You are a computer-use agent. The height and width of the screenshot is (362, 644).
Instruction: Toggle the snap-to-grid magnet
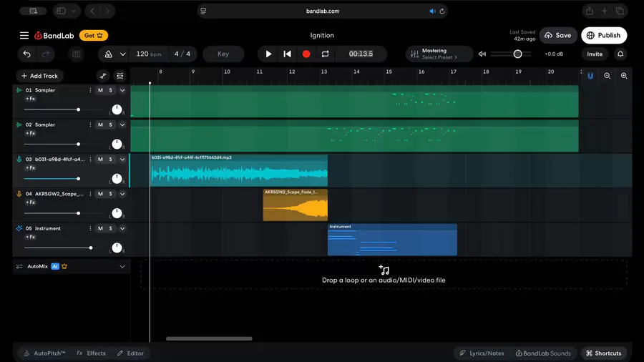[590, 76]
